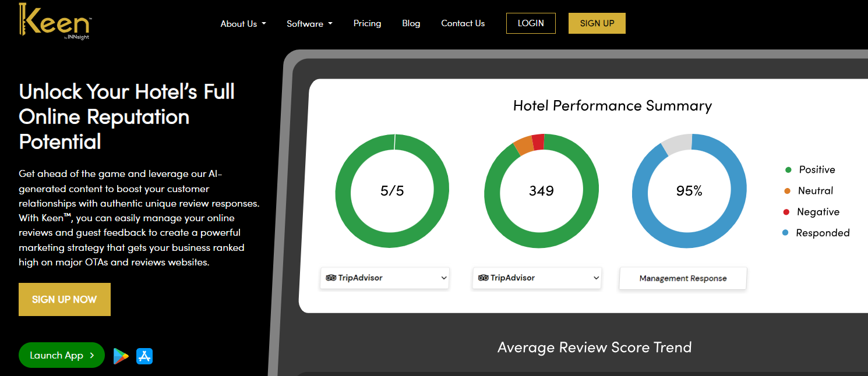
Task: Open the Contact Us page
Action: click(463, 23)
